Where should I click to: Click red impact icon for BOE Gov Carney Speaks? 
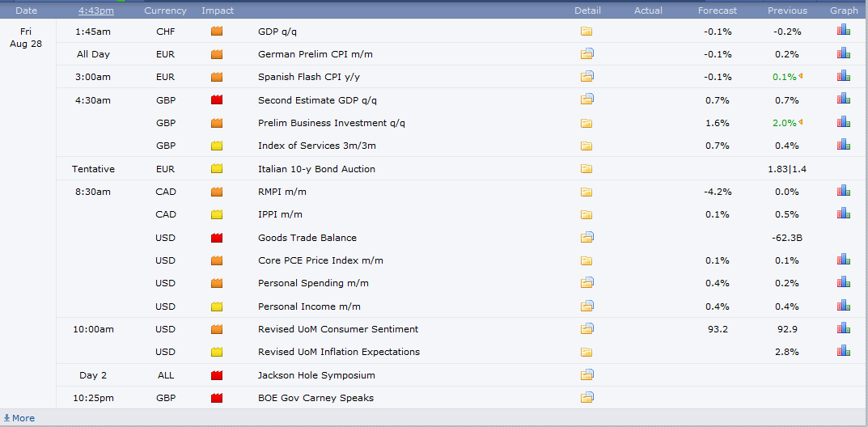(217, 398)
